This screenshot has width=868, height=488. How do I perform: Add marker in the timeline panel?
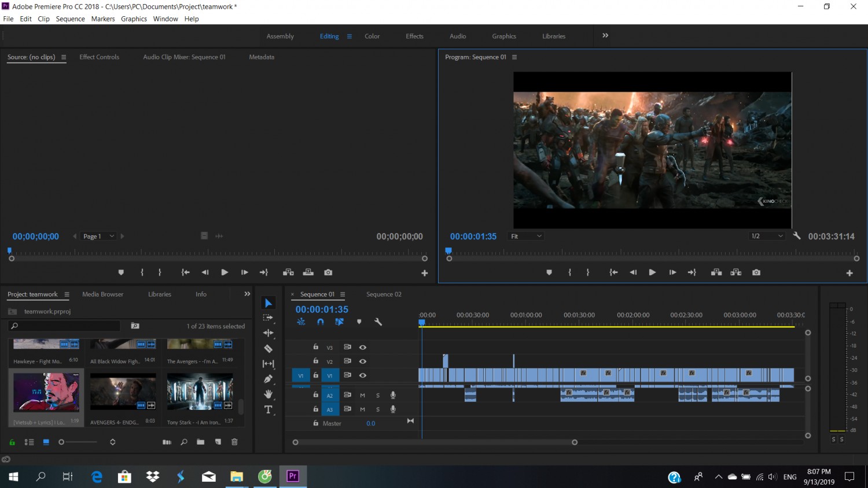click(x=359, y=322)
